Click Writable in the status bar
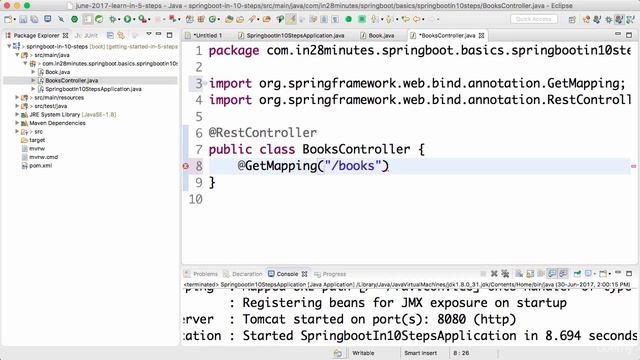 point(363,353)
